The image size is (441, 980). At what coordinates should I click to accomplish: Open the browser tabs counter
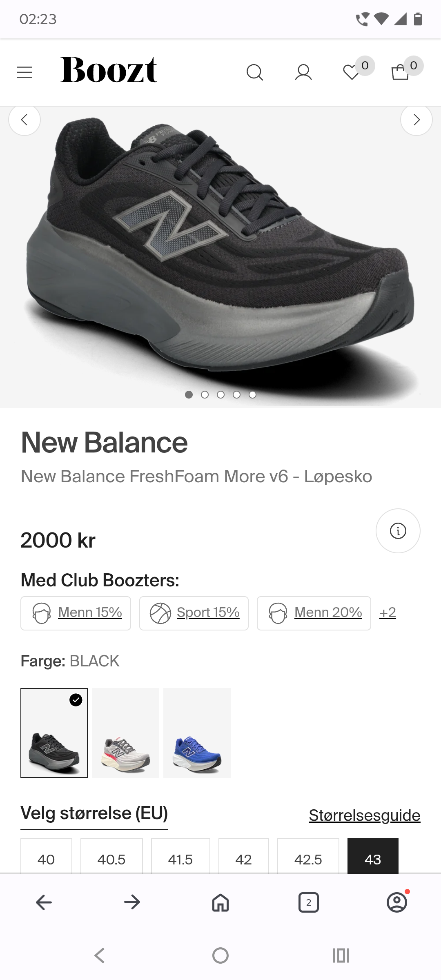click(309, 902)
